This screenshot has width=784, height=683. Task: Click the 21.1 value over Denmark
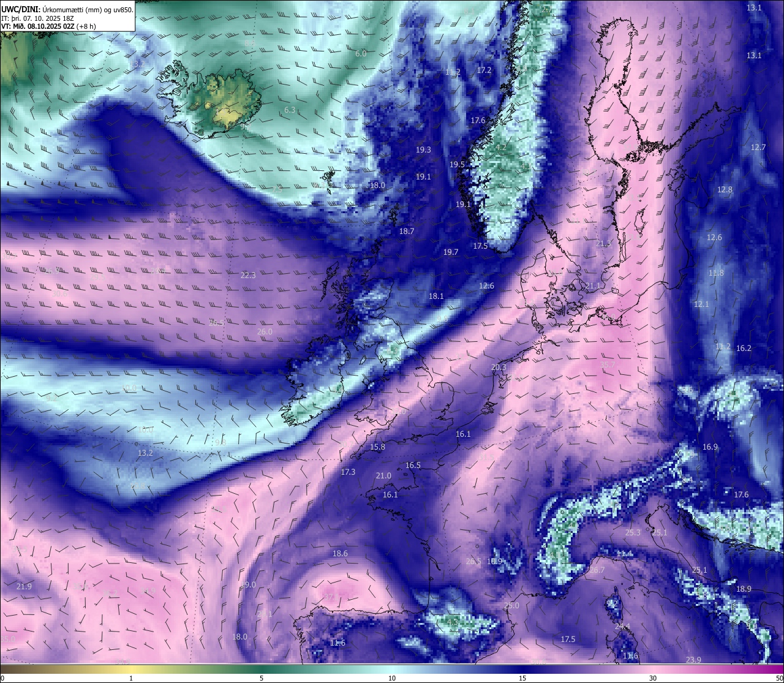[x=593, y=286]
